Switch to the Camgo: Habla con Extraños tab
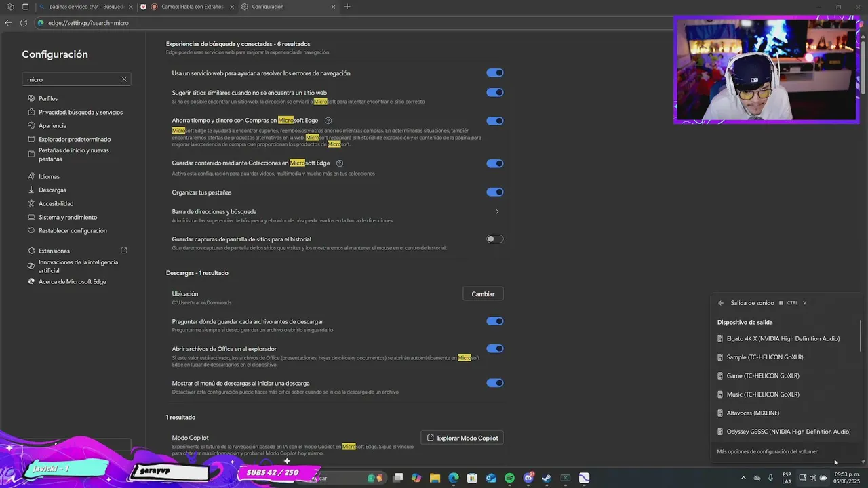The image size is (868, 488). click(x=187, y=7)
